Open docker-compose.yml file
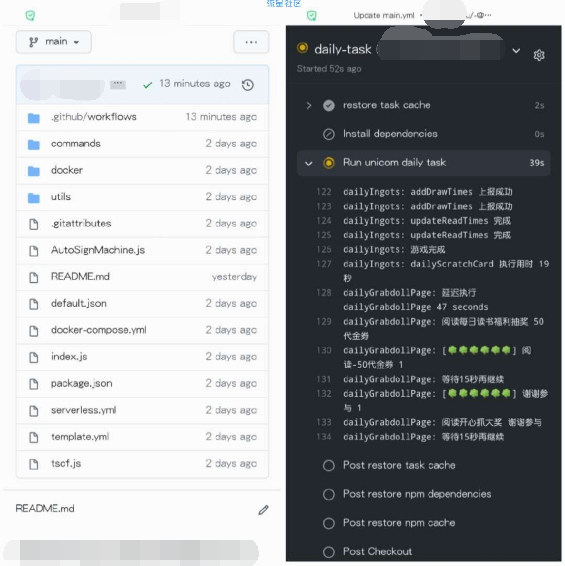 [x=99, y=330]
